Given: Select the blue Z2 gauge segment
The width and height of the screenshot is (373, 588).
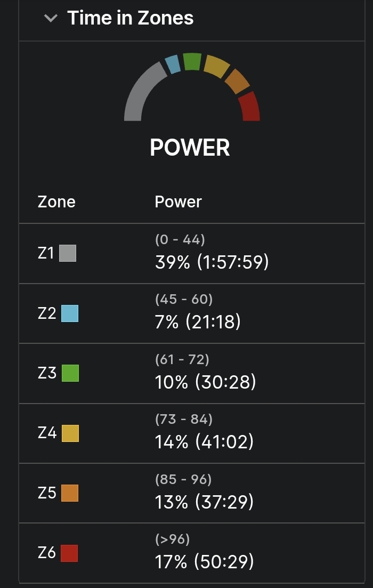Looking at the screenshot, I should tap(173, 65).
